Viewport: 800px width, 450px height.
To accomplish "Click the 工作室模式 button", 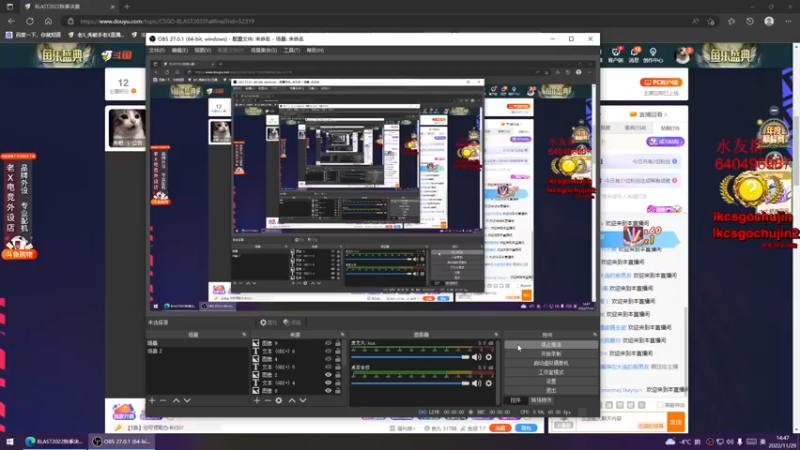I will click(x=551, y=372).
